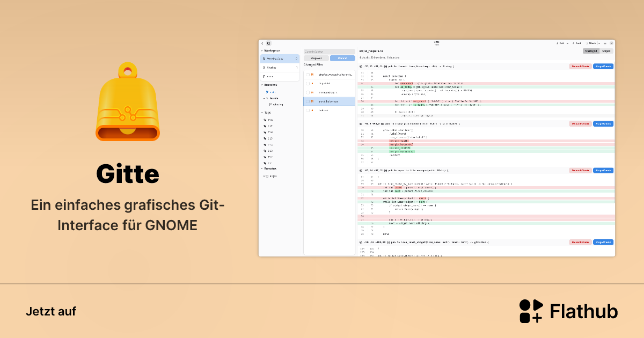Image resolution: width=644 pixels, height=338 pixels.
Task: Stage Chunk for icon_label_widget hunk
Action: point(603,243)
